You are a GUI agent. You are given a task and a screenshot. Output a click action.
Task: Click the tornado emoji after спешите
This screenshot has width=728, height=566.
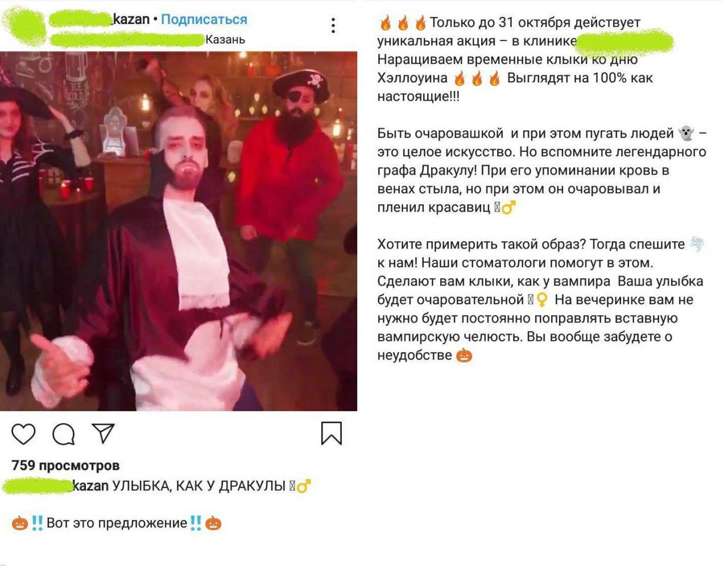697,244
